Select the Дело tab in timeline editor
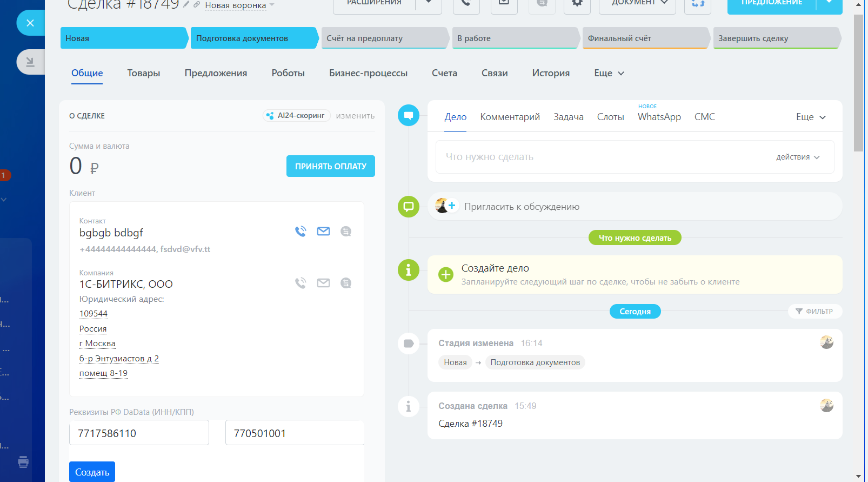The width and height of the screenshot is (868, 482). coord(456,117)
